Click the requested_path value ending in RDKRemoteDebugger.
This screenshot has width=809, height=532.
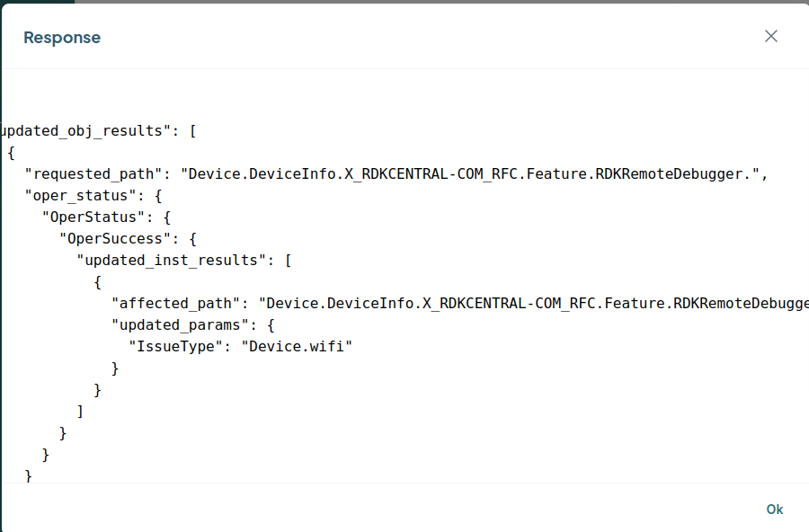(x=471, y=174)
